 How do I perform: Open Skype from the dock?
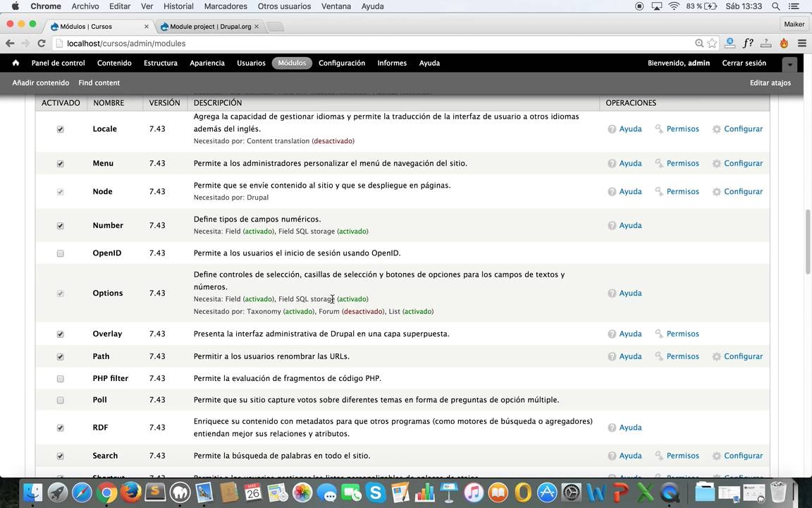(x=375, y=492)
